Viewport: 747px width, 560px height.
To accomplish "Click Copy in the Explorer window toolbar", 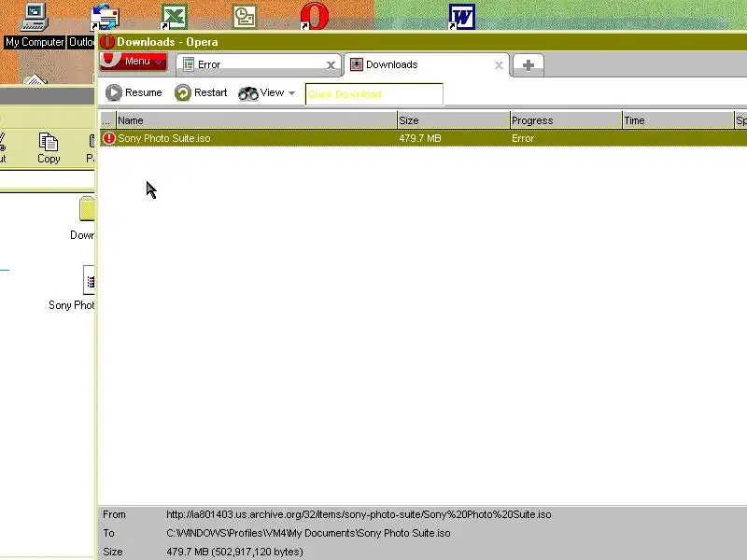I will (x=49, y=148).
